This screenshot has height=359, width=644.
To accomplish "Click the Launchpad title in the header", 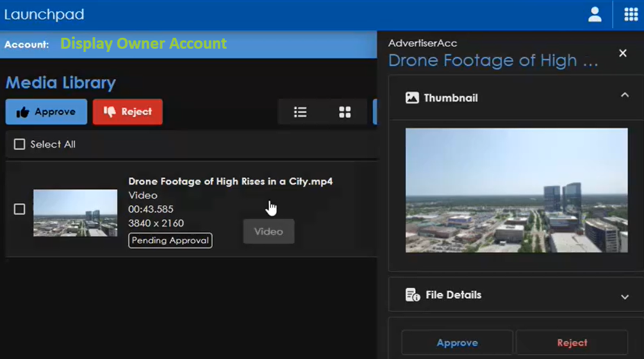I will (x=44, y=15).
